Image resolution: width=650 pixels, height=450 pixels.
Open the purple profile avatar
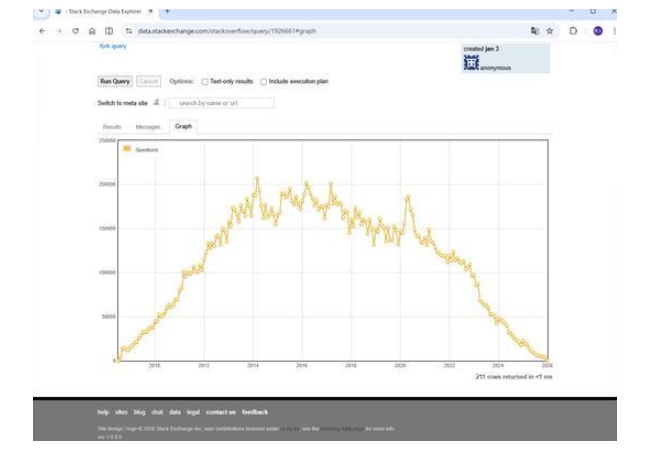(x=598, y=31)
